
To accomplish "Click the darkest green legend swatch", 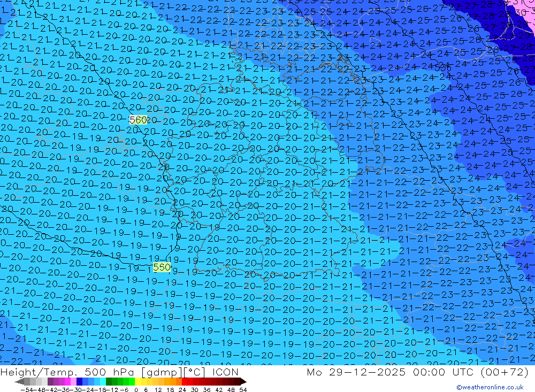I will [x=109, y=381].
